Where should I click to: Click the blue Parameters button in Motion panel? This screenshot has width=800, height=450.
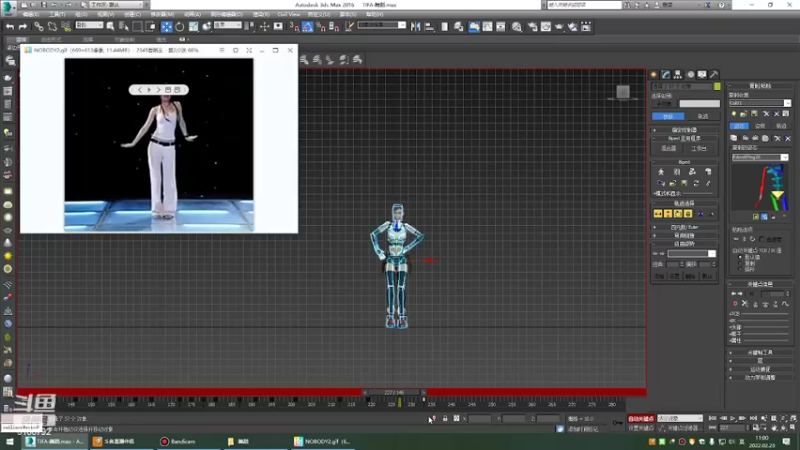[x=668, y=116]
